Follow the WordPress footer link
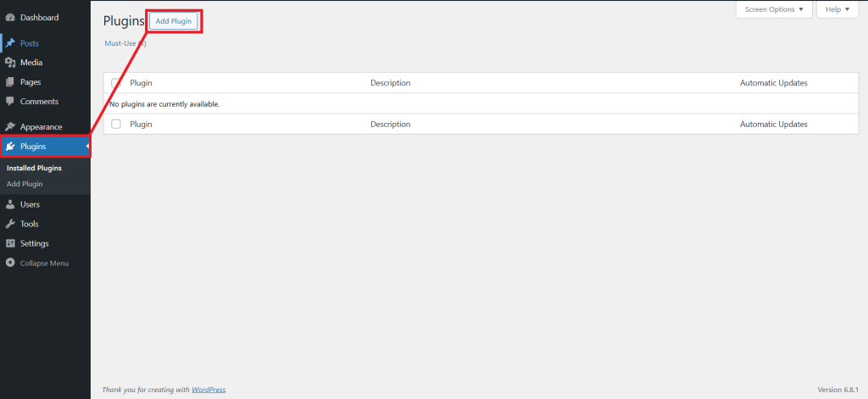The width and height of the screenshot is (868, 399). pos(209,390)
